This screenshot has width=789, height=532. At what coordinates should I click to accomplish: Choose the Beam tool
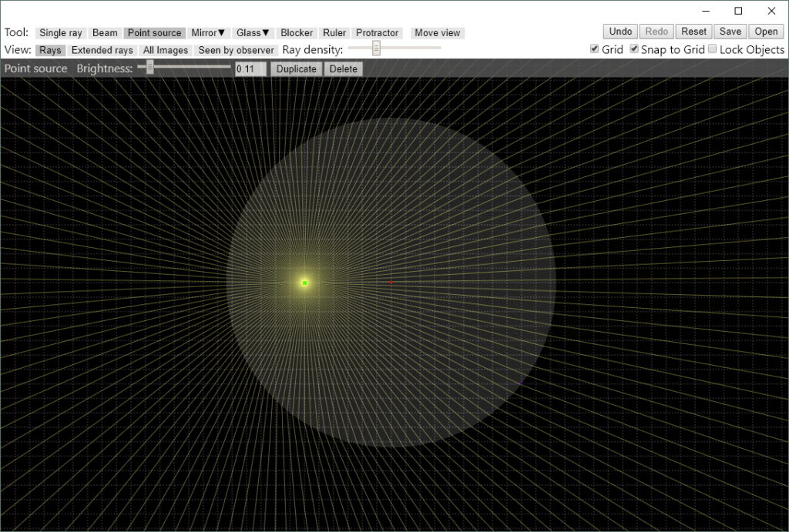[x=105, y=33]
